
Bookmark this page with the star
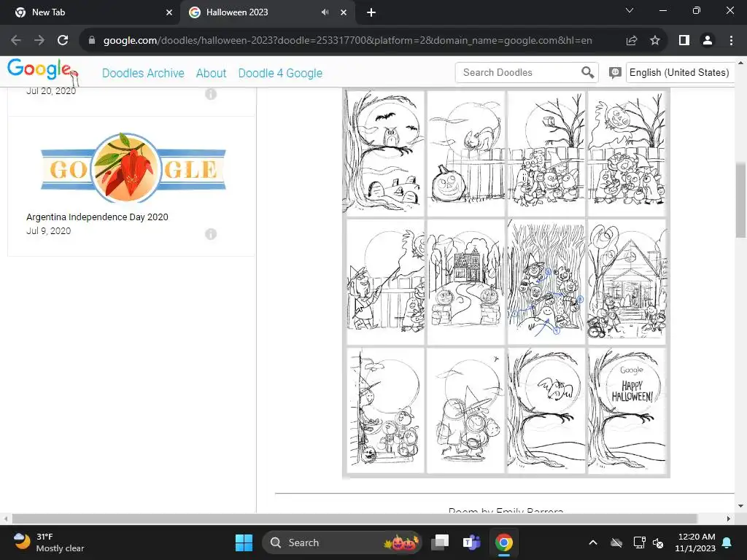point(655,41)
